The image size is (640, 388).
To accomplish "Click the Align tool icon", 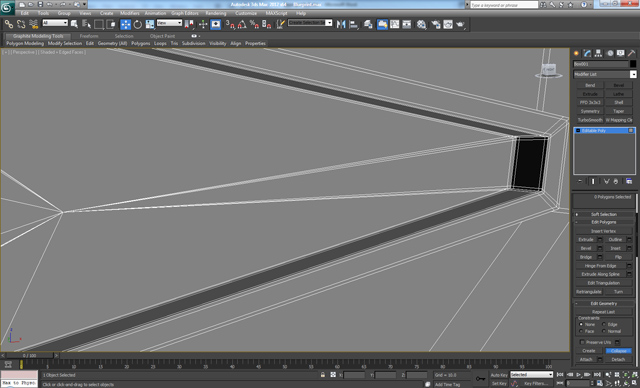I will [354, 24].
